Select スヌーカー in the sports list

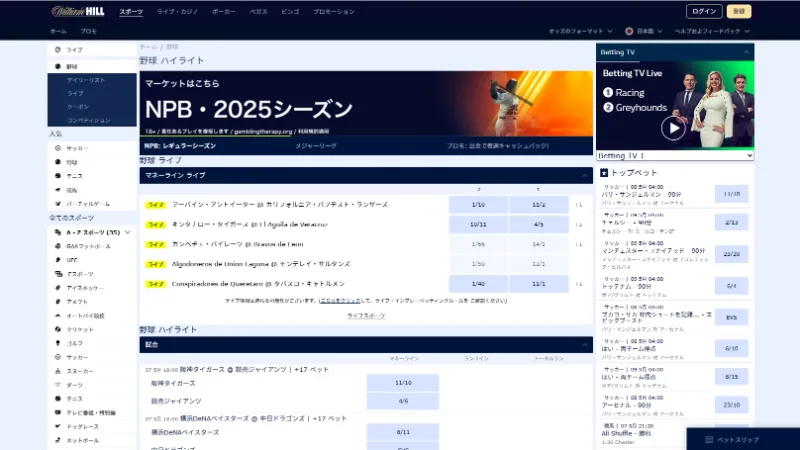(92, 371)
